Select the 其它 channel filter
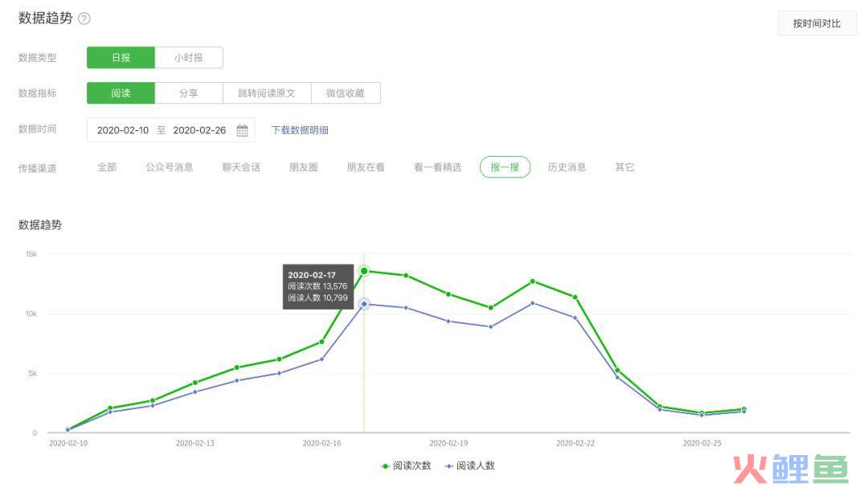This screenshot has height=488, width=868. [624, 167]
